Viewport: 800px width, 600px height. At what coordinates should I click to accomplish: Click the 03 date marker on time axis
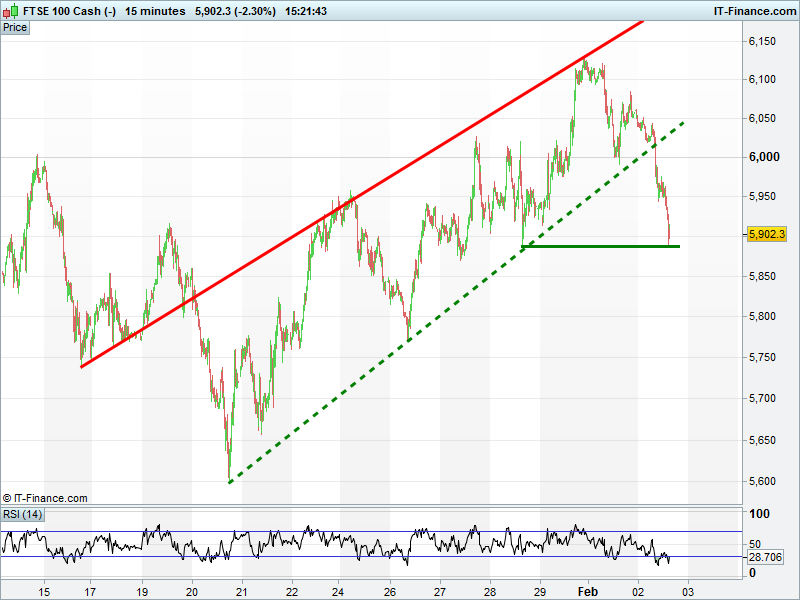tap(688, 591)
